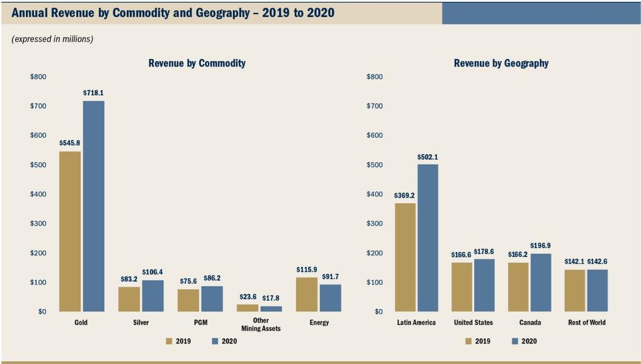Screen dimensions: 641x364
Task: Select the Energy 2020 bar labeled $91.7
Action: pos(330,297)
